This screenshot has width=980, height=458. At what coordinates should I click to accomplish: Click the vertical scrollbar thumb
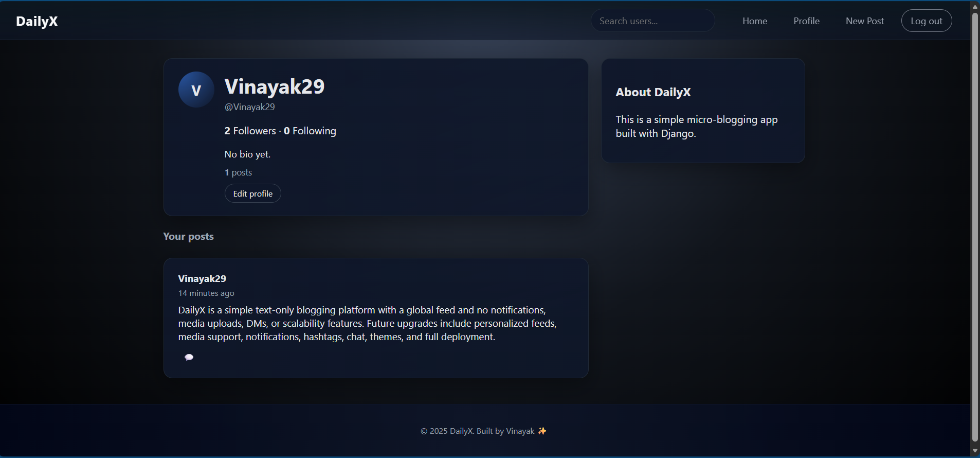pyautogui.click(x=975, y=227)
